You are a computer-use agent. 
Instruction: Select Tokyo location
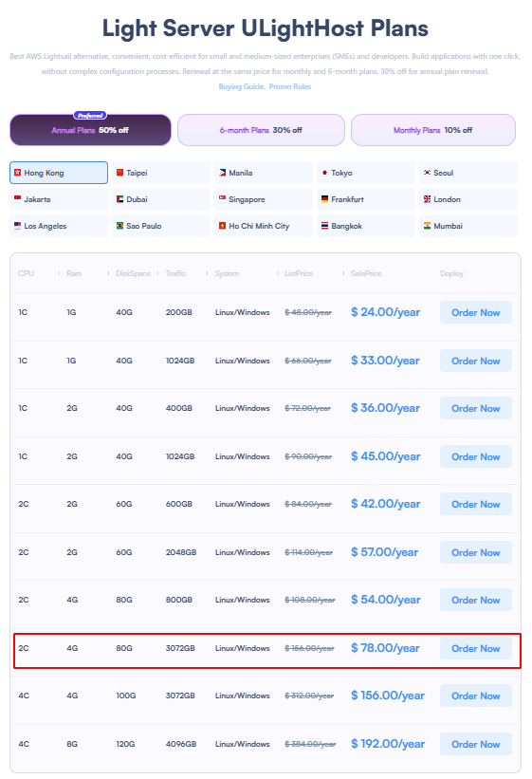pos(366,173)
